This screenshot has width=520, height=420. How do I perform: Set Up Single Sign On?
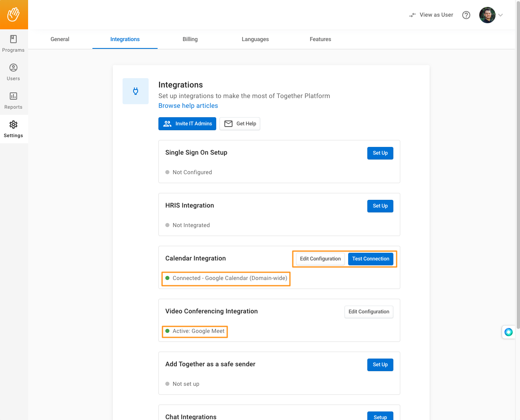tap(380, 153)
